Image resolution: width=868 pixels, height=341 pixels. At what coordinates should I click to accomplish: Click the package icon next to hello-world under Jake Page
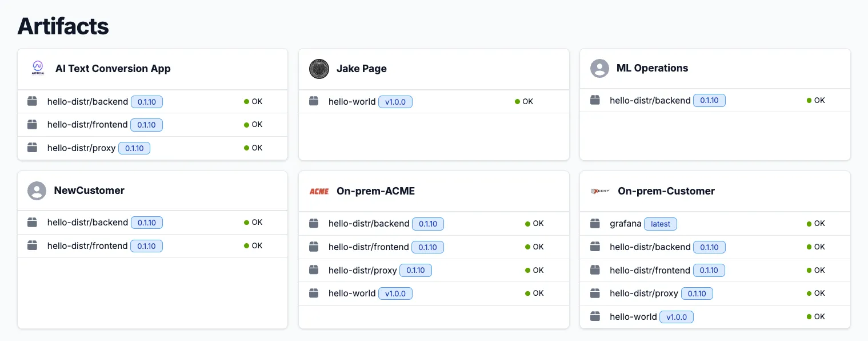(x=314, y=101)
